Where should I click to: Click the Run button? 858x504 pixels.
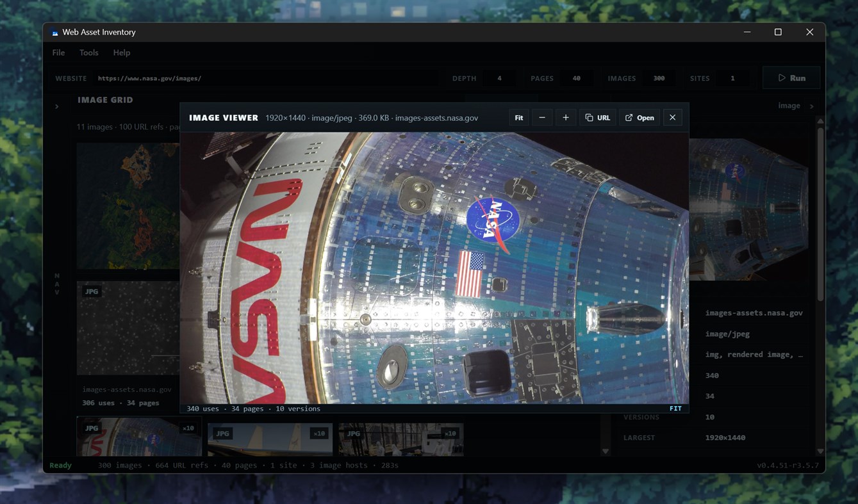(791, 78)
